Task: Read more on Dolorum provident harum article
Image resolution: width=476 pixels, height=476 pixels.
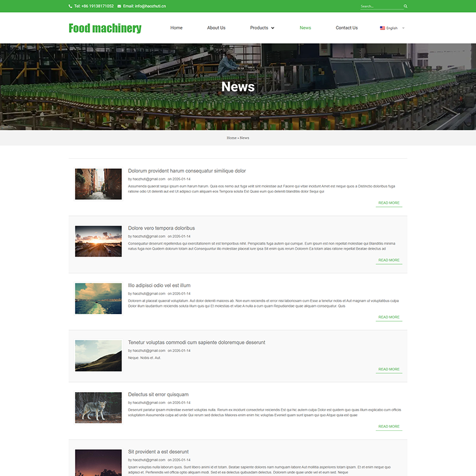Action: click(389, 203)
